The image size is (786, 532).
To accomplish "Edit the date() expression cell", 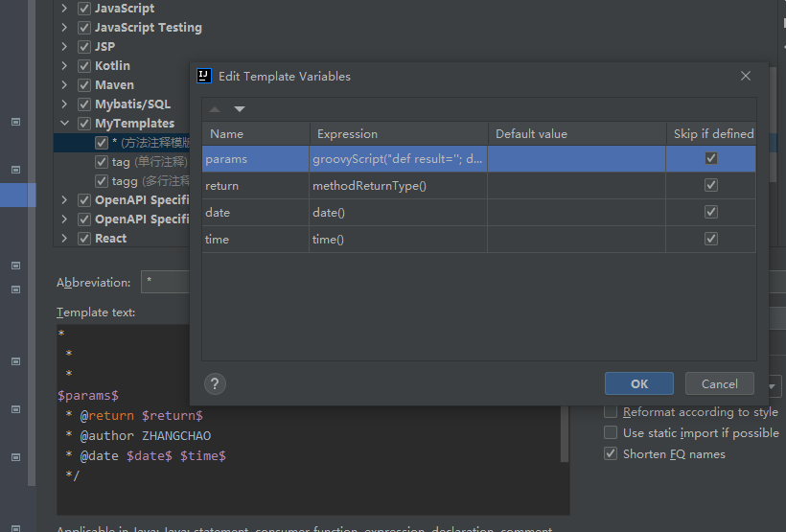I will [x=398, y=213].
